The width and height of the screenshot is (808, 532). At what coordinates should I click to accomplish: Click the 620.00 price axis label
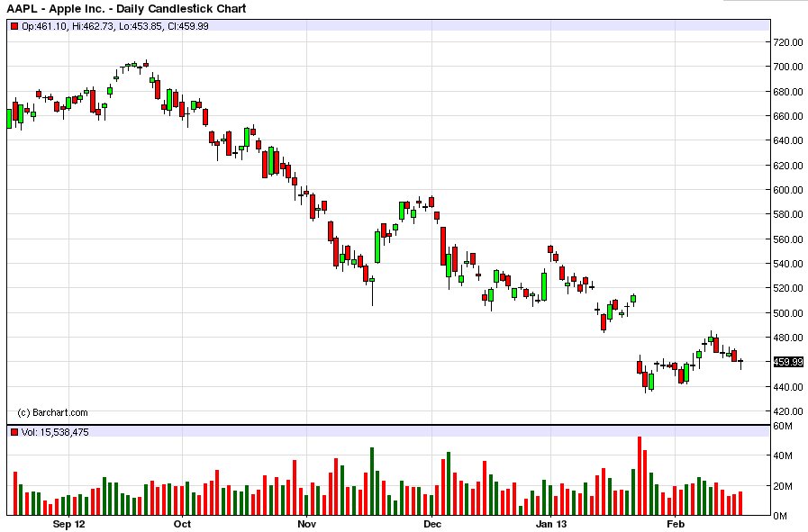[788, 166]
